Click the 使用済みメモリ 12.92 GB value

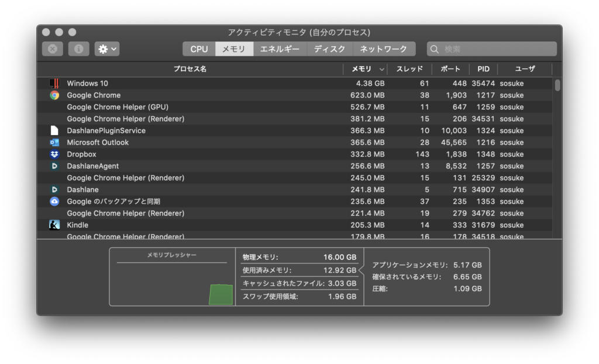pyautogui.click(x=340, y=270)
